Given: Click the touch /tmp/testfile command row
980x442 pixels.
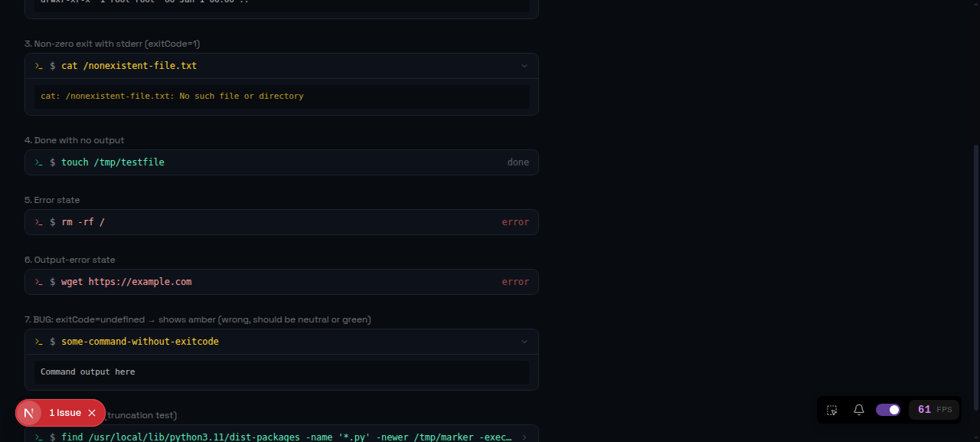Looking at the screenshot, I should (x=282, y=162).
